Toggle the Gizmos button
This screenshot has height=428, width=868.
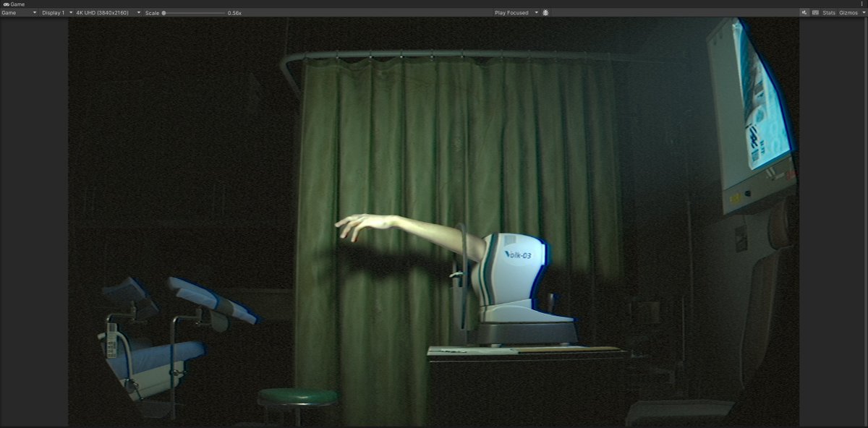point(848,13)
